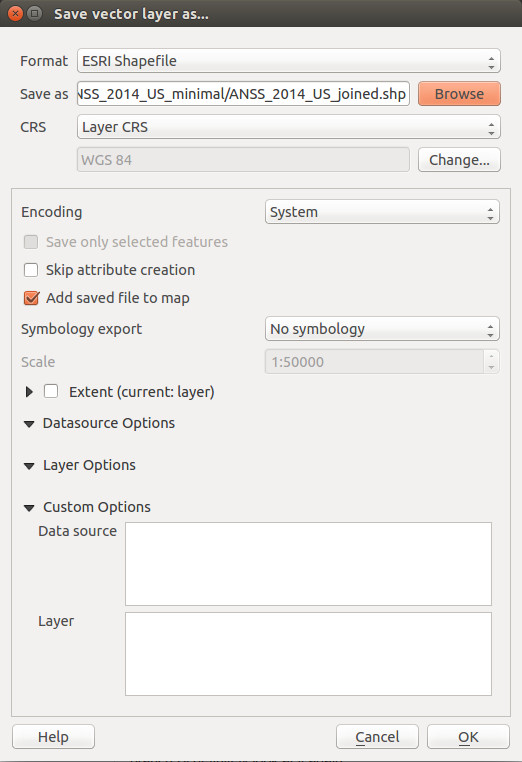Open the CRS dropdown set to Layer CRS

tap(289, 127)
